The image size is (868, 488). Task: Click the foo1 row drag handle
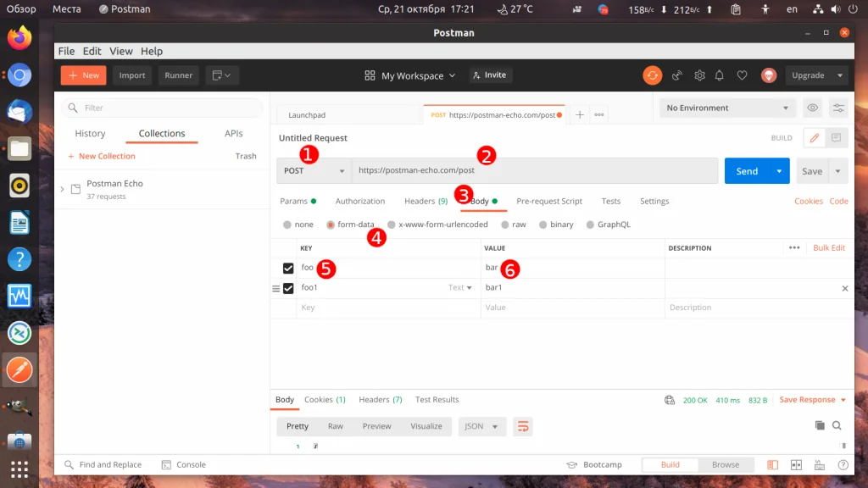click(x=275, y=288)
